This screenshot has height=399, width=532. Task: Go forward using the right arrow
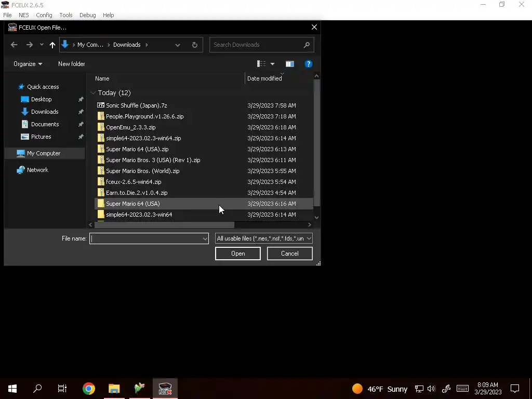click(30, 45)
